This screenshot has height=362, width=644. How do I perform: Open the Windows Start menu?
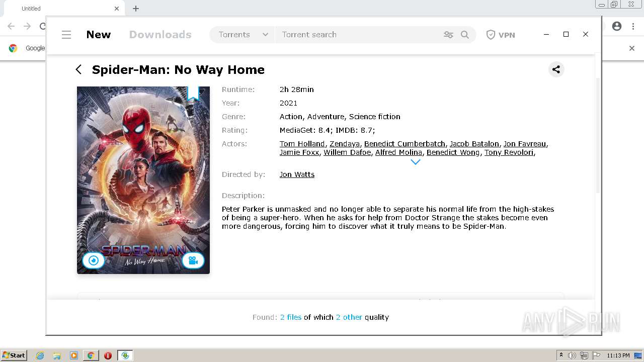[x=14, y=355]
